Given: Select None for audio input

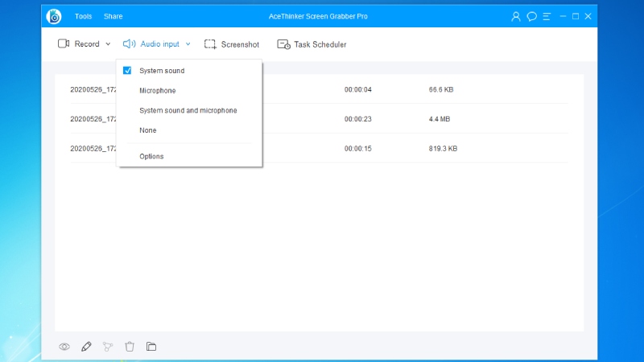Looking at the screenshot, I should (x=148, y=130).
